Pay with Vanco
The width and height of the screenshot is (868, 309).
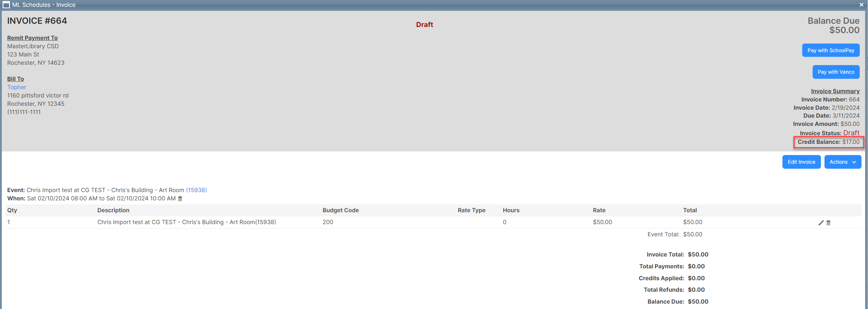point(836,72)
